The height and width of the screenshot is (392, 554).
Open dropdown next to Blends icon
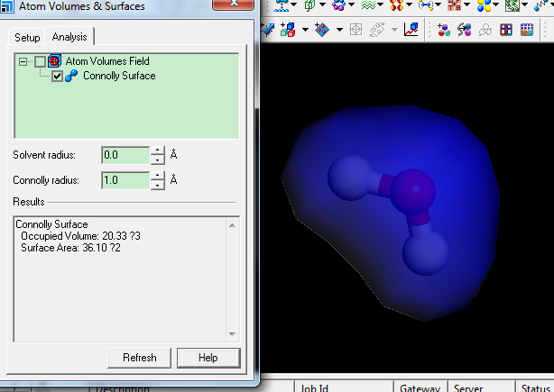point(351,5)
